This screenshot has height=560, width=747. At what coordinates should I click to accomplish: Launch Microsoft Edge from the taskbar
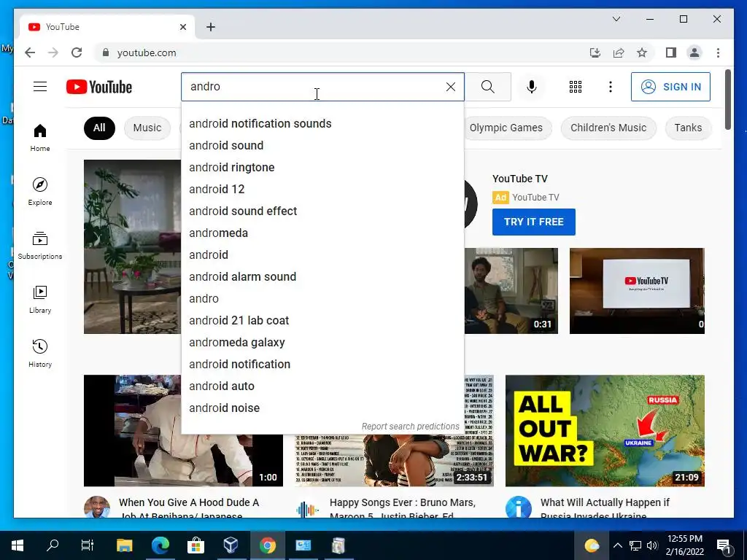(x=160, y=545)
